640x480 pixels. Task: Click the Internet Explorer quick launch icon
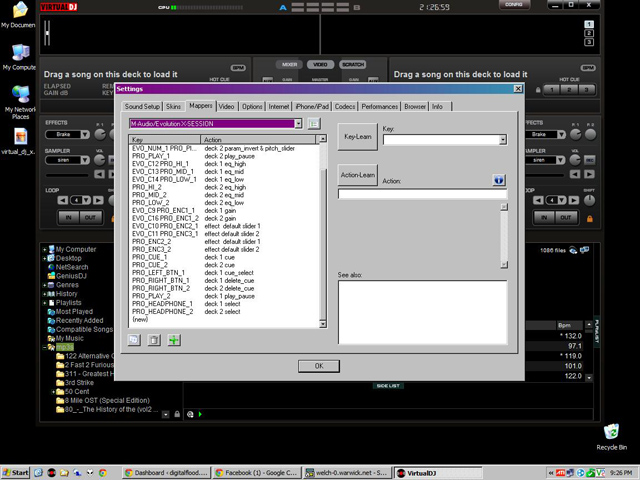click(38, 473)
